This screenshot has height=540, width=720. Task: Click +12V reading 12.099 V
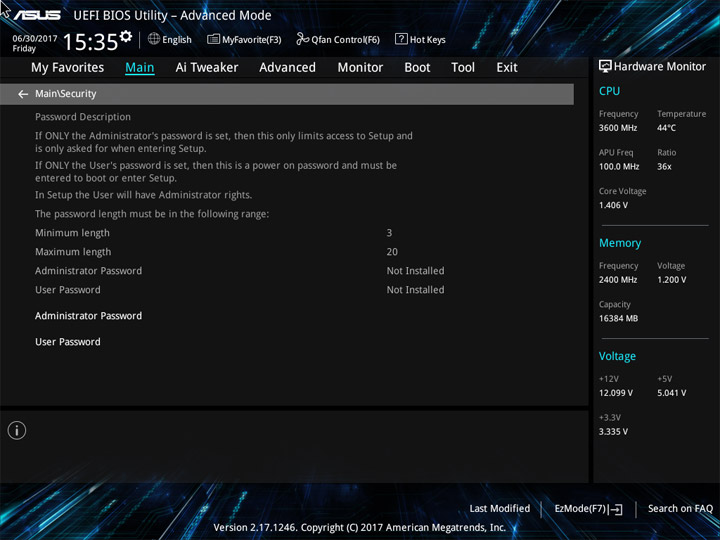pos(616,394)
